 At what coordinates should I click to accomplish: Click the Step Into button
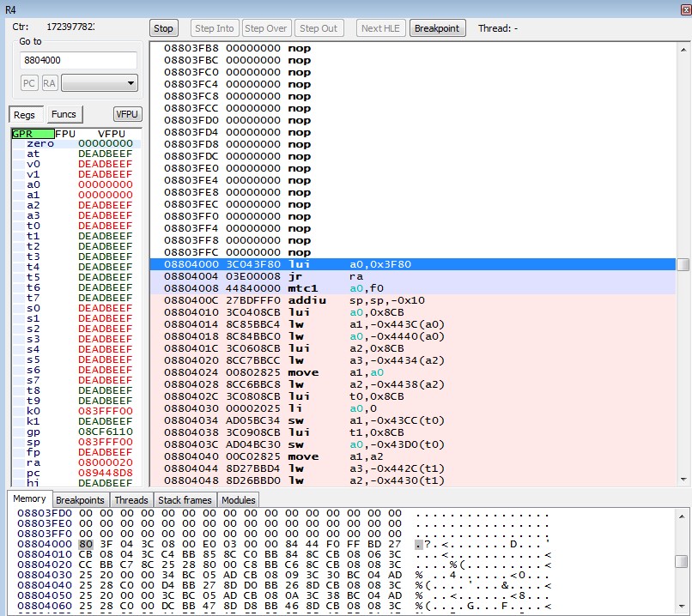click(214, 28)
